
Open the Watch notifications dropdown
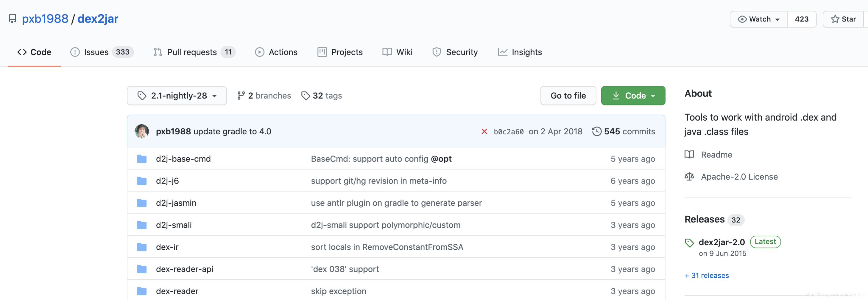coord(758,19)
